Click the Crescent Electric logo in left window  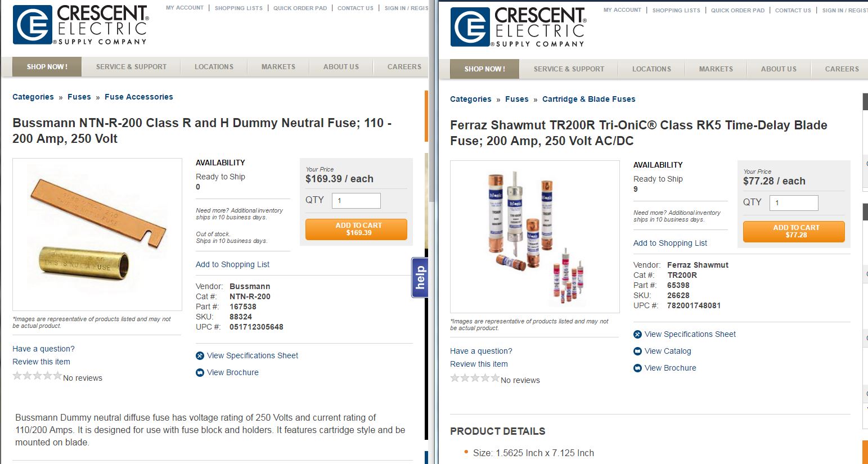coord(80,25)
